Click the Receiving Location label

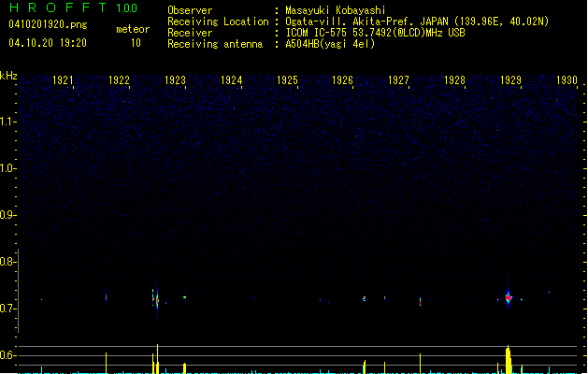point(218,22)
